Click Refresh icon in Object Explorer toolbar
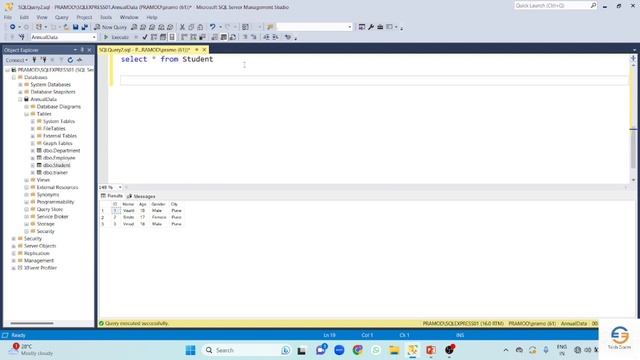 (x=70, y=60)
